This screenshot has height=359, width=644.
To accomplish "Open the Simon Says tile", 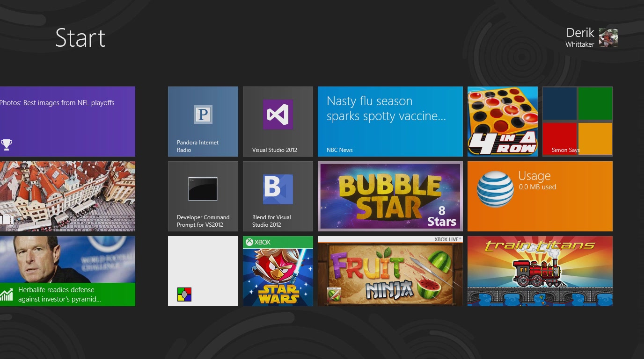I will 578,122.
